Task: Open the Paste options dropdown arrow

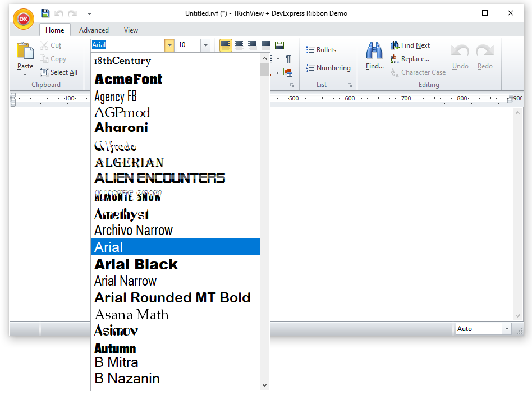Action: 25,74
